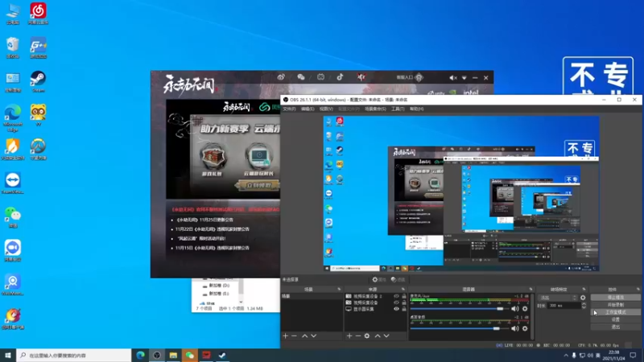Image resolution: width=644 pixels, height=362 pixels.
Task: Open the OBS Help menu
Action: pyautogui.click(x=416, y=109)
